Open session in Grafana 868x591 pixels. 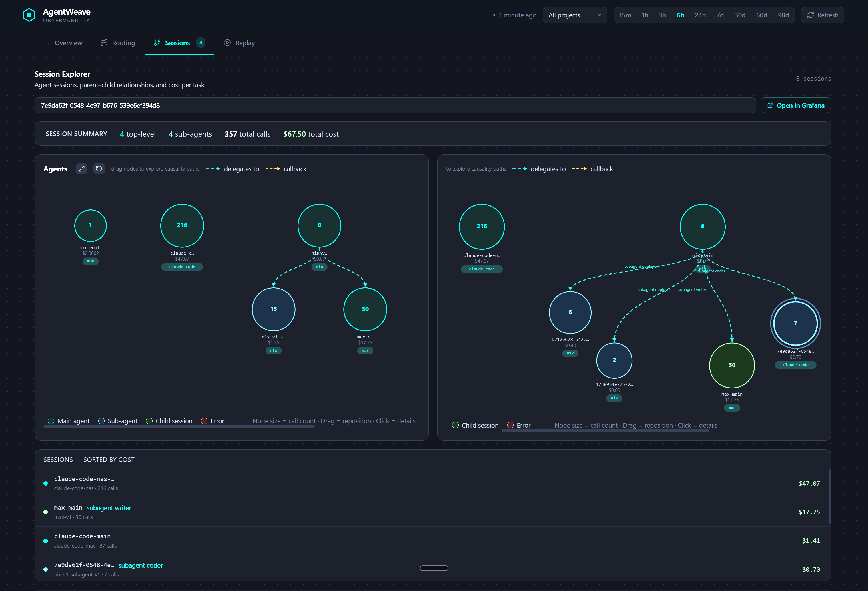(x=796, y=105)
